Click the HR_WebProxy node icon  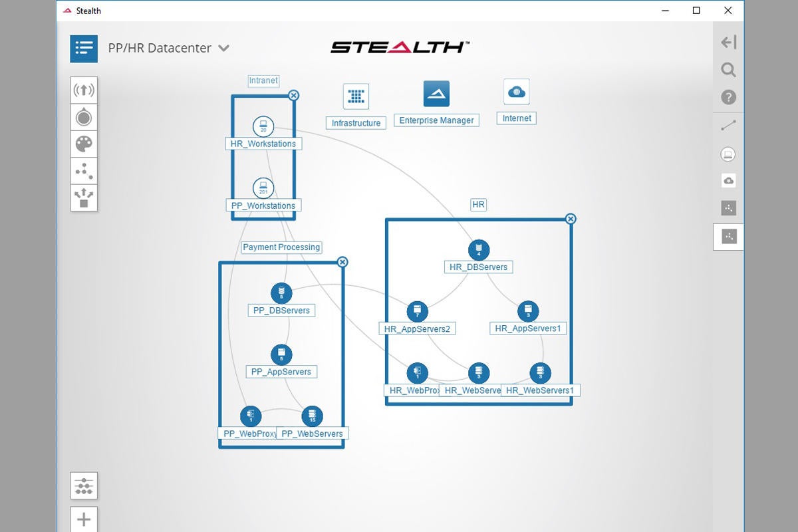pyautogui.click(x=417, y=373)
